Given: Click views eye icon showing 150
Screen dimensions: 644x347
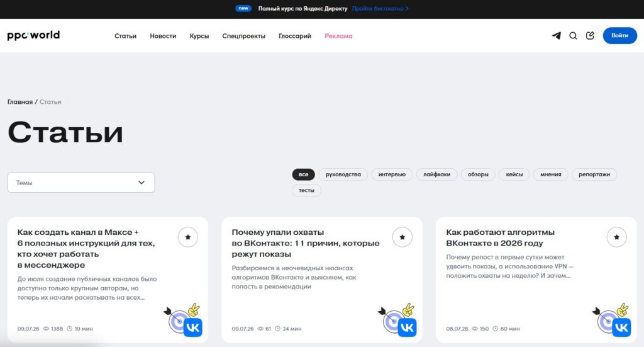Looking at the screenshot, I should tap(475, 329).
